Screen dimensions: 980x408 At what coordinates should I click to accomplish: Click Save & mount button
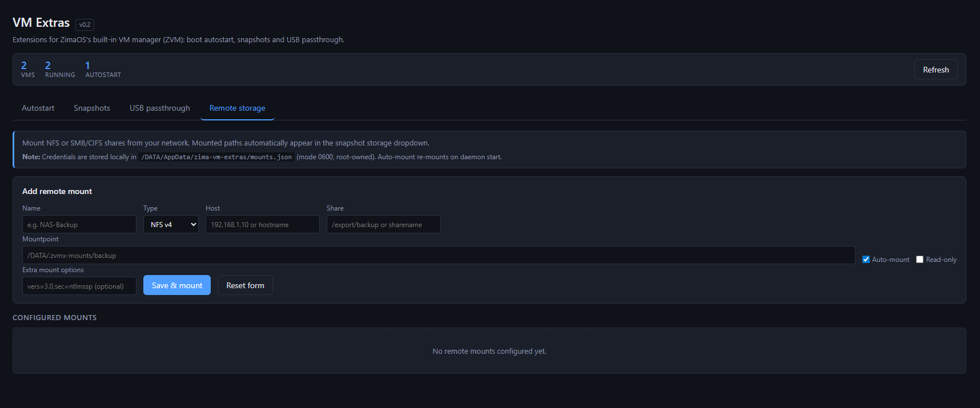tap(177, 285)
